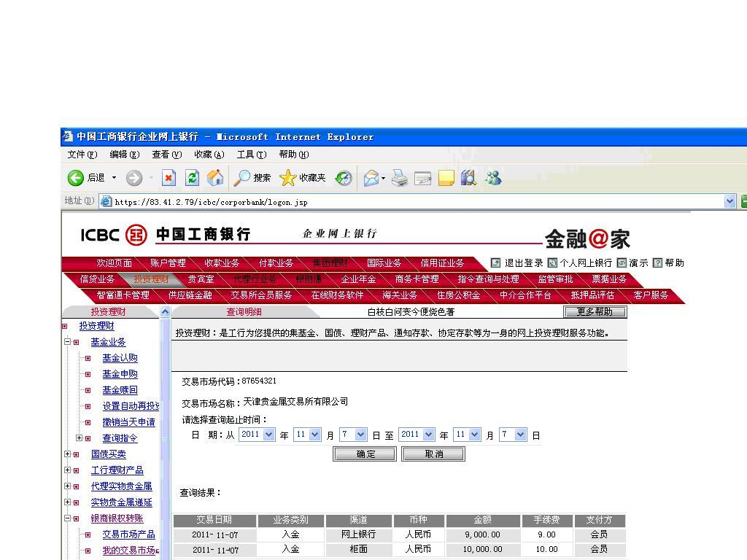Open the 基金赎回 tree link
Image resolution: width=747 pixels, height=560 pixels.
tap(120, 390)
